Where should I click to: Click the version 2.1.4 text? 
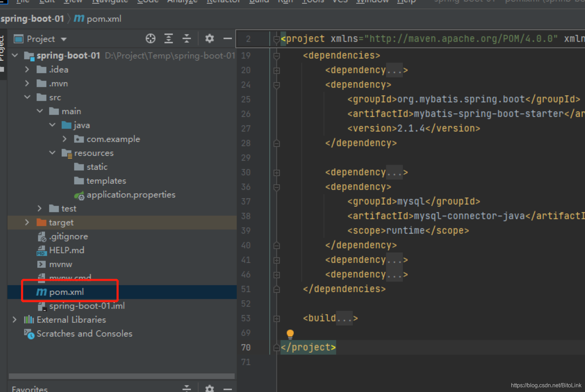[x=411, y=128]
